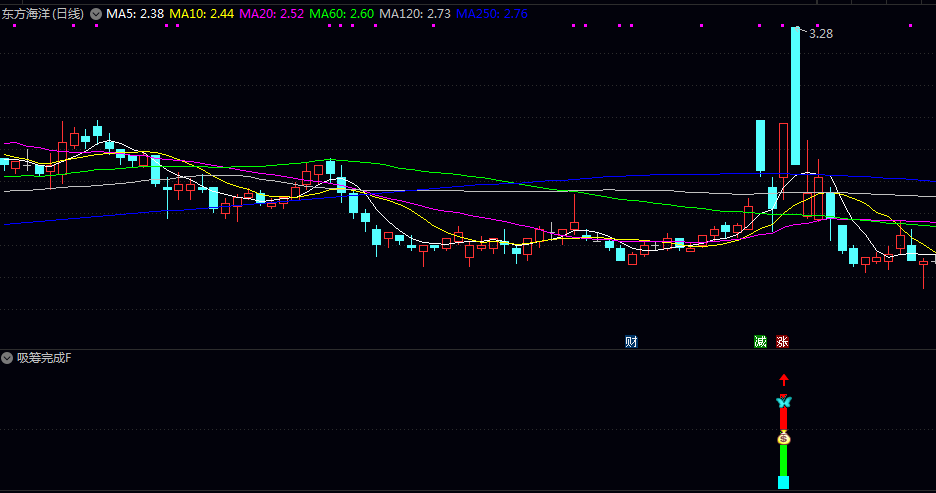The image size is (936, 493).
Task: Click the cyan square at indicator base
Action: pos(783,482)
